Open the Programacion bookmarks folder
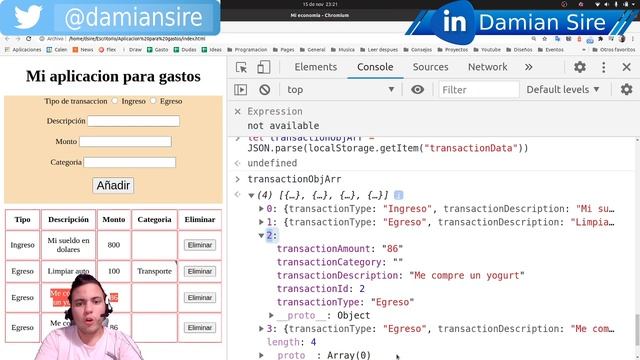 pyautogui.click(x=247, y=50)
